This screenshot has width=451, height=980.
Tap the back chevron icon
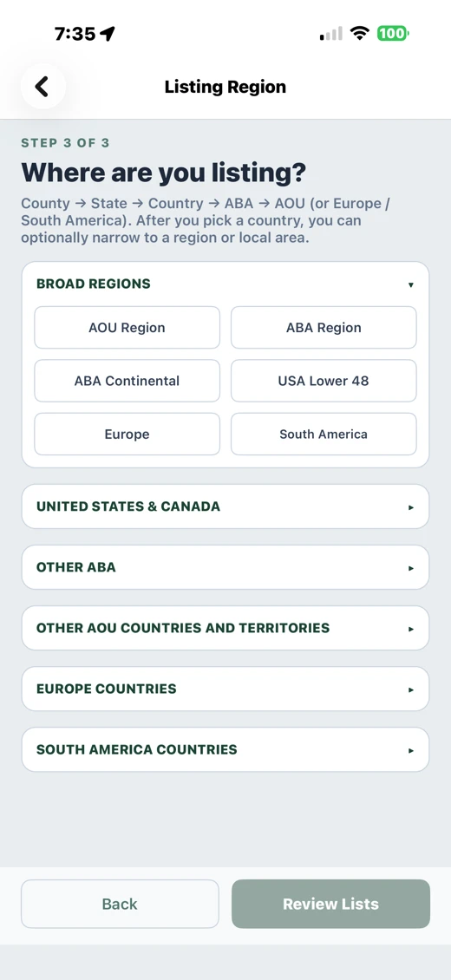tap(42, 86)
